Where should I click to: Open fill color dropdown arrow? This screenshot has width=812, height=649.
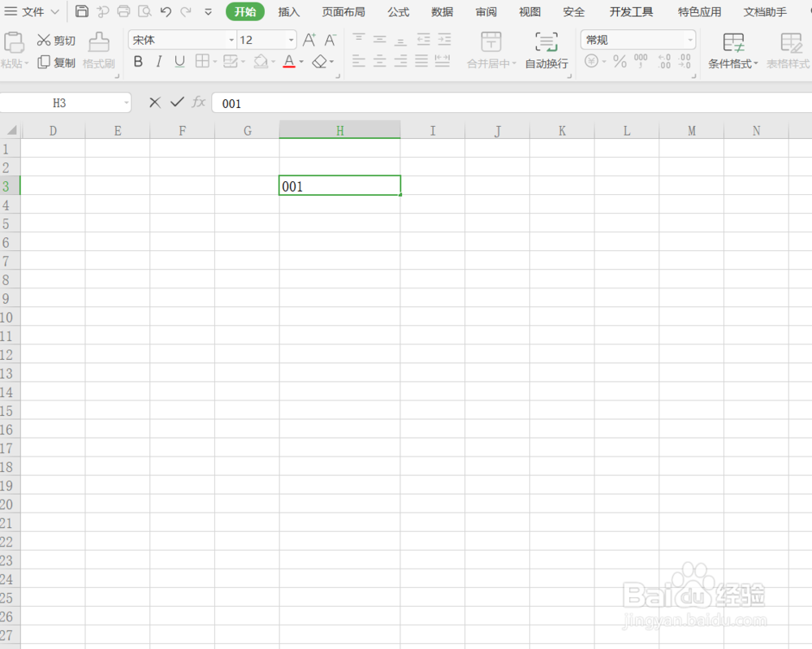pyautogui.click(x=273, y=63)
